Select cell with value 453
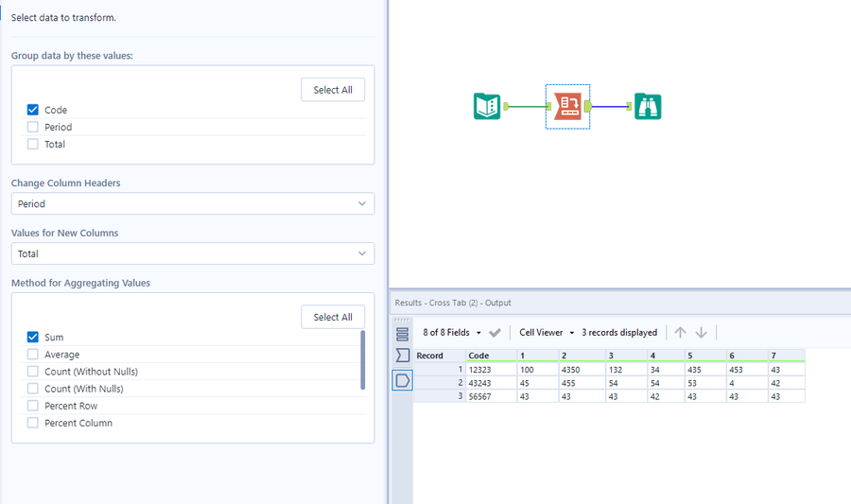The height and width of the screenshot is (504, 851). pos(747,370)
